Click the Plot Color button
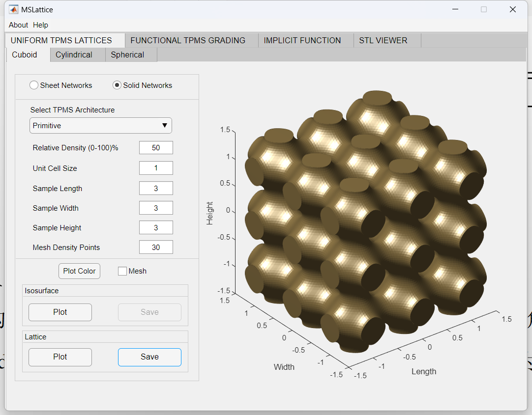The height and width of the screenshot is (415, 532). 79,271
